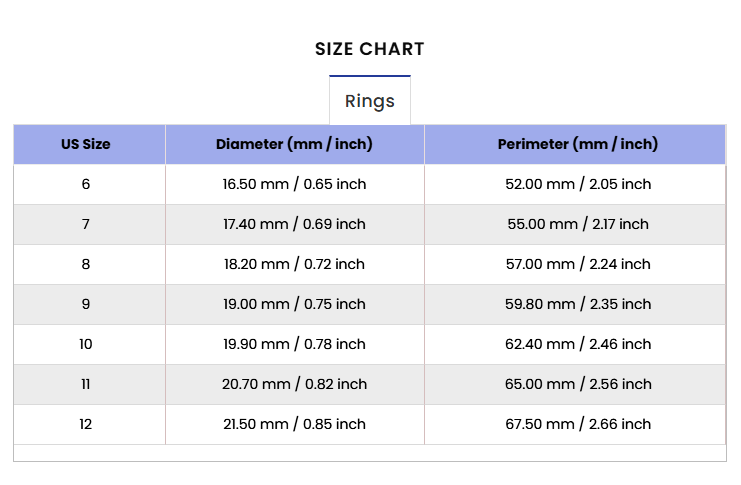Viewport: 741px width, 485px height.
Task: Click the SIZE CHART heading
Action: [370, 49]
